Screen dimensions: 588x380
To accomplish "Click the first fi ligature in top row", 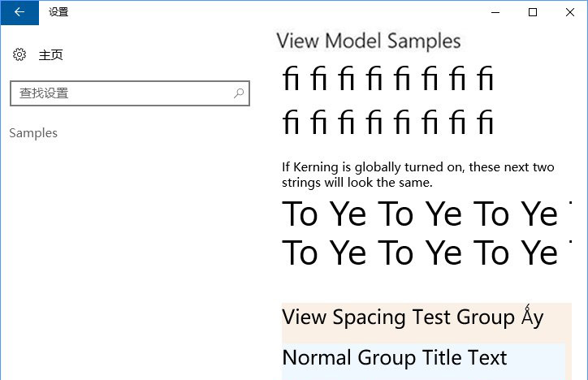I will pos(292,80).
